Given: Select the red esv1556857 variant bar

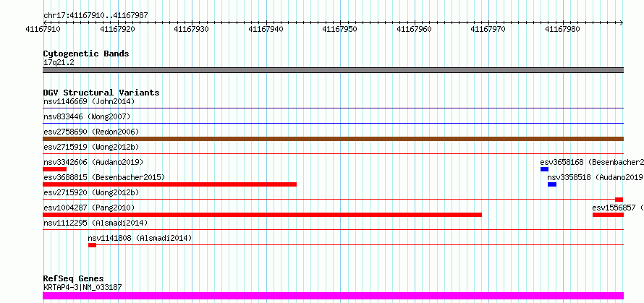Looking at the screenshot, I should coord(609,215).
